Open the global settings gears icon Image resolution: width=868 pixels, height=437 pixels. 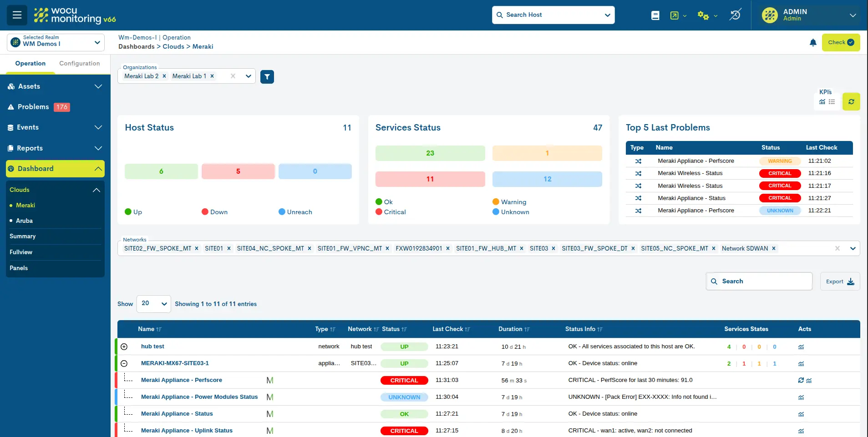point(703,15)
